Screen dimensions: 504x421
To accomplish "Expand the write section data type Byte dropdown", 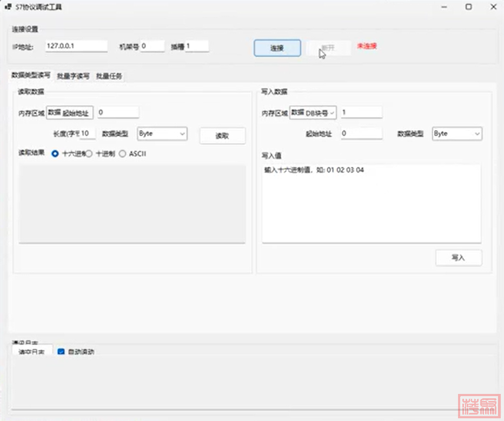I will (x=457, y=134).
